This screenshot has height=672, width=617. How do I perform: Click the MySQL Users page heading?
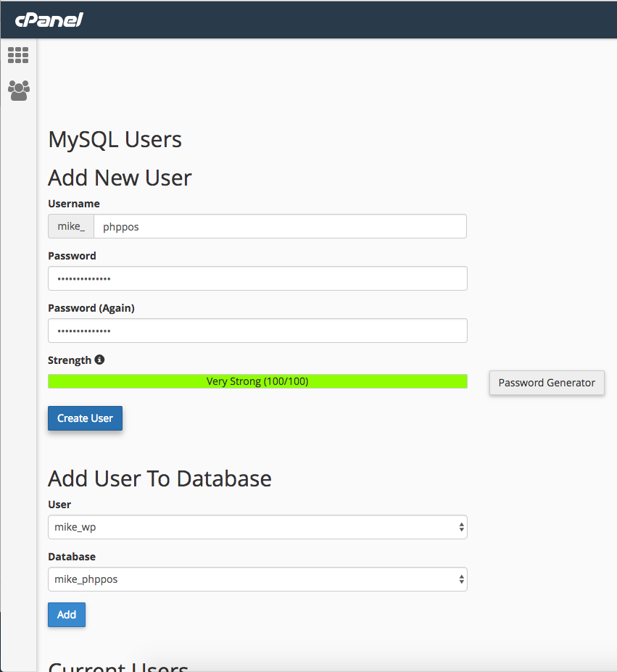coord(115,139)
